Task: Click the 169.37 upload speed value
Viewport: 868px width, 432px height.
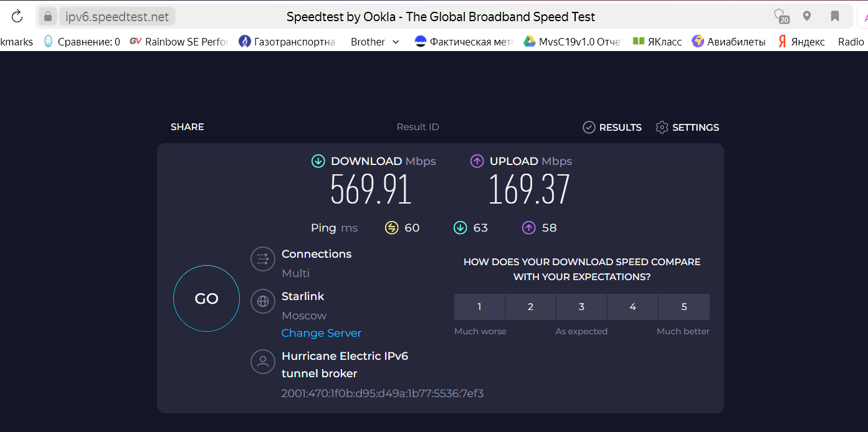Action: click(530, 189)
